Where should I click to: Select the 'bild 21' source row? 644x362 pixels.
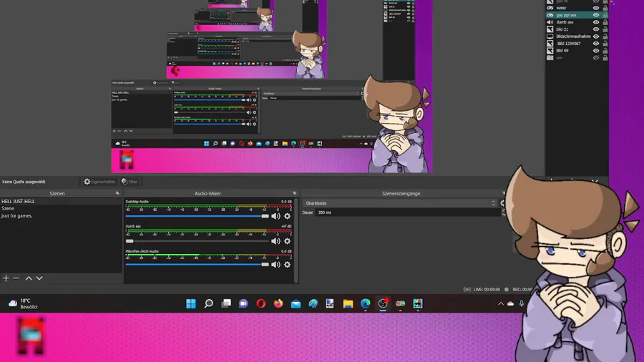(x=577, y=29)
